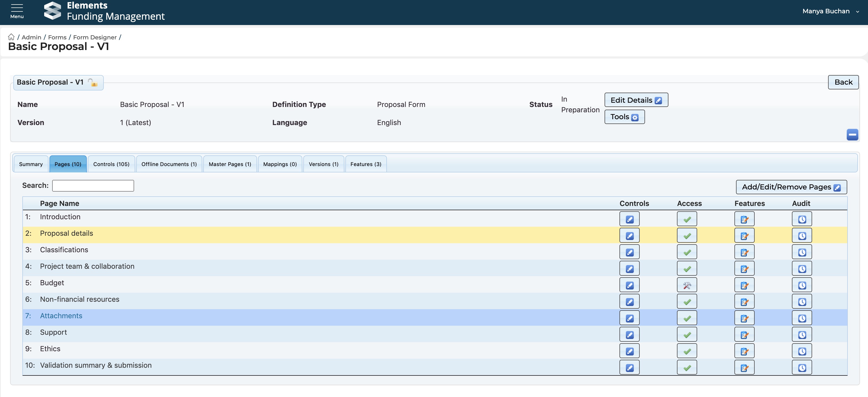Open the hamburger Menu
Image resolution: width=868 pixels, height=397 pixels.
[x=17, y=11]
